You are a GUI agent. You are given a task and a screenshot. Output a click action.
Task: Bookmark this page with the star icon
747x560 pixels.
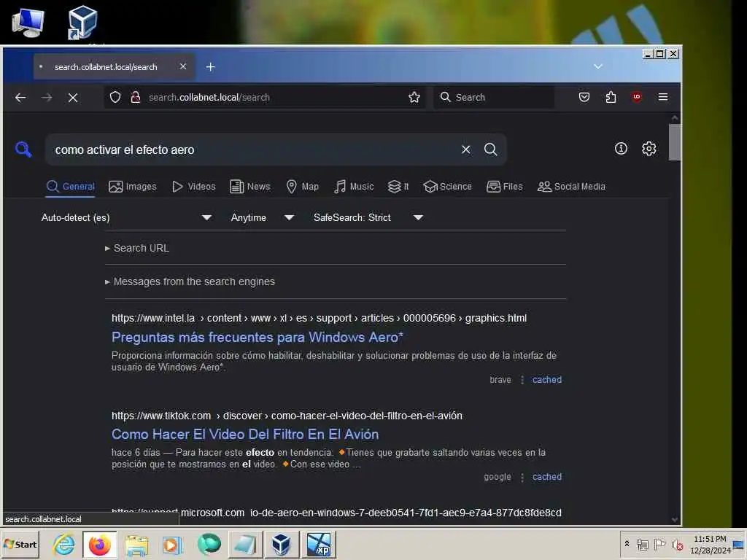coord(414,97)
